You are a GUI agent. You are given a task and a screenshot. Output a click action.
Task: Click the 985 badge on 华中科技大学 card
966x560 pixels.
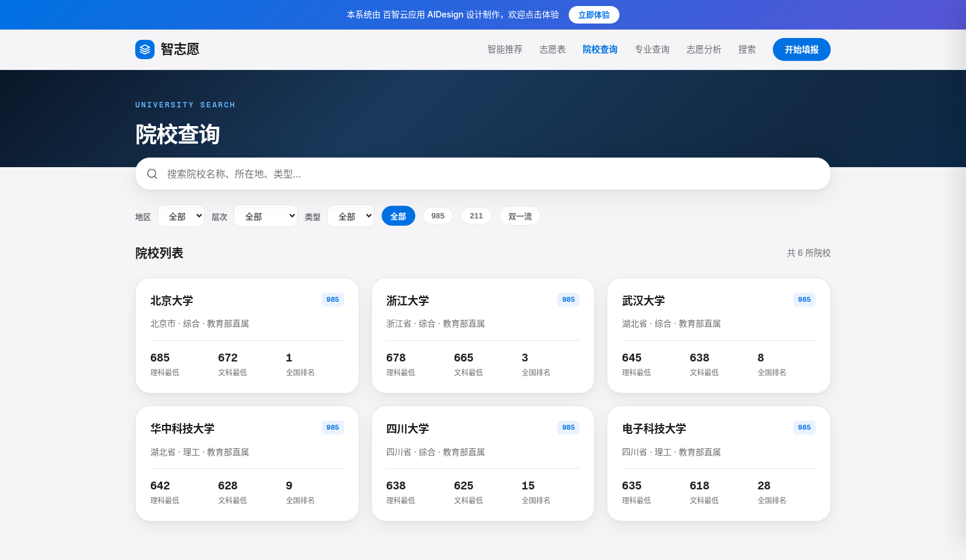(x=333, y=427)
